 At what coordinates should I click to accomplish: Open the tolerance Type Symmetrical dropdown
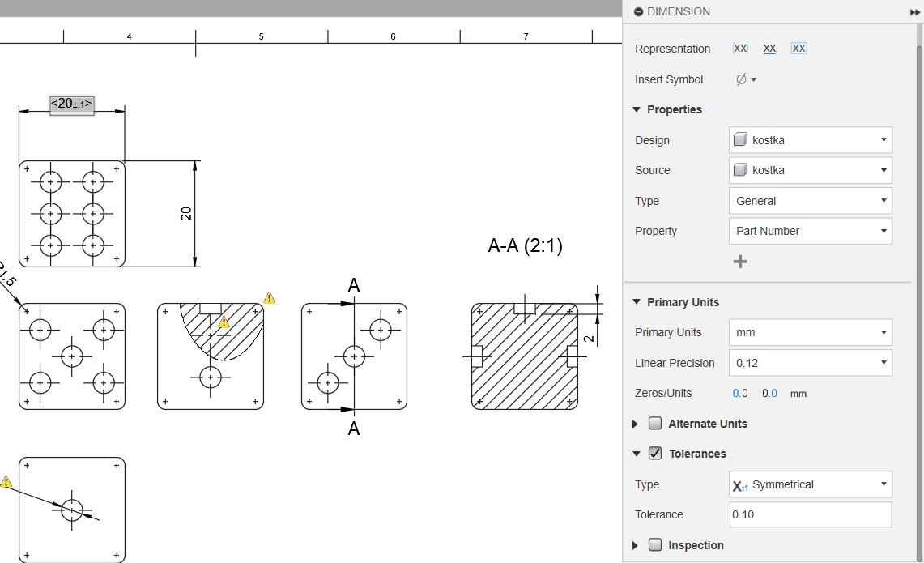pos(810,484)
